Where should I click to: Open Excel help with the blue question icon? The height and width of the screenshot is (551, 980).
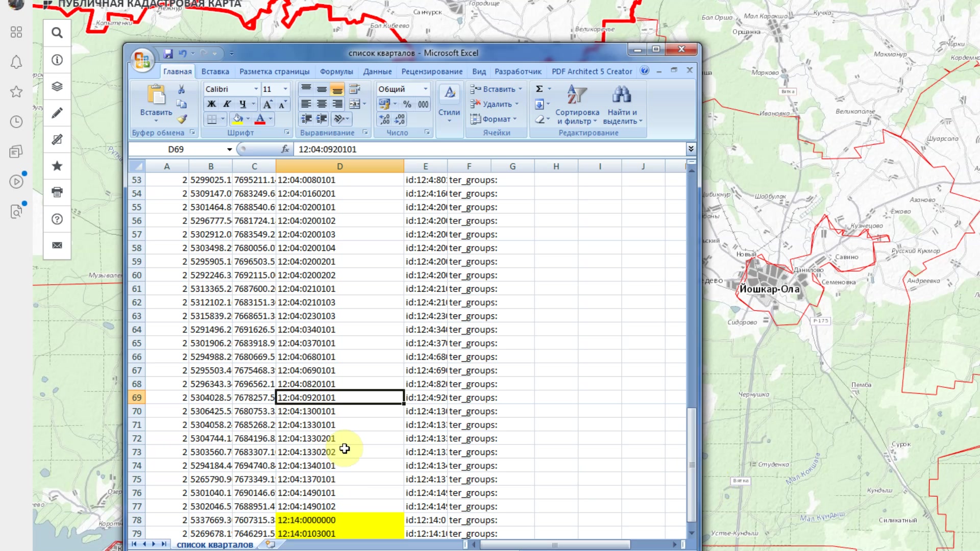(x=645, y=70)
